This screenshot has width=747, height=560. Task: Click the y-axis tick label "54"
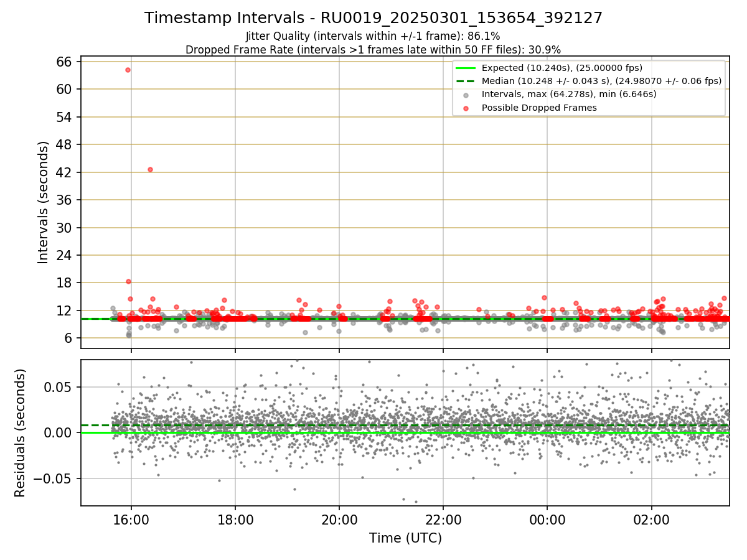(x=65, y=117)
